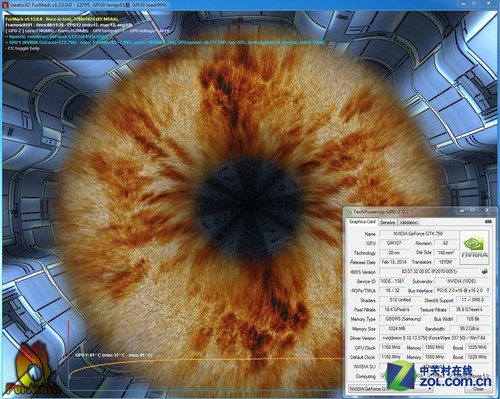Click the Shaders field 512 Unified

[400, 300]
